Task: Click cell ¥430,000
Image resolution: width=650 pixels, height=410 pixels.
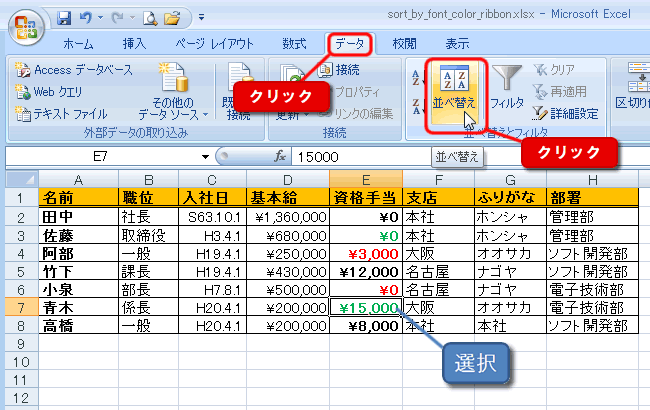Action: point(288,272)
